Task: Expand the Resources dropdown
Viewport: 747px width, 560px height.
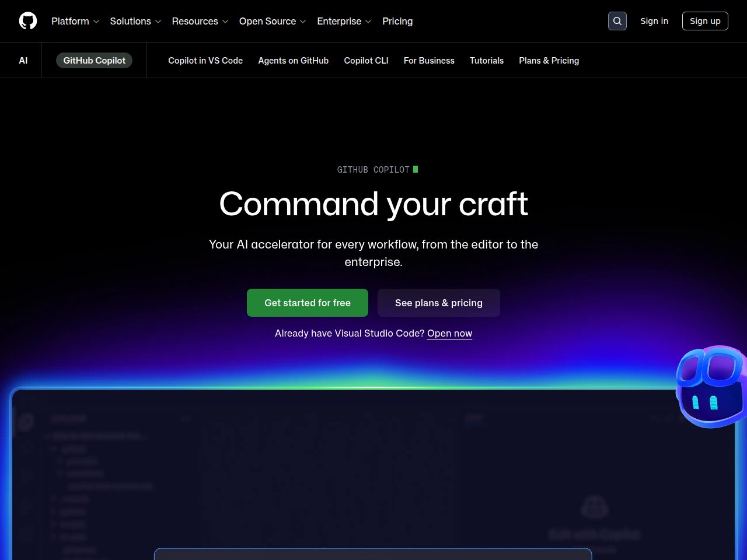Action: coord(200,21)
